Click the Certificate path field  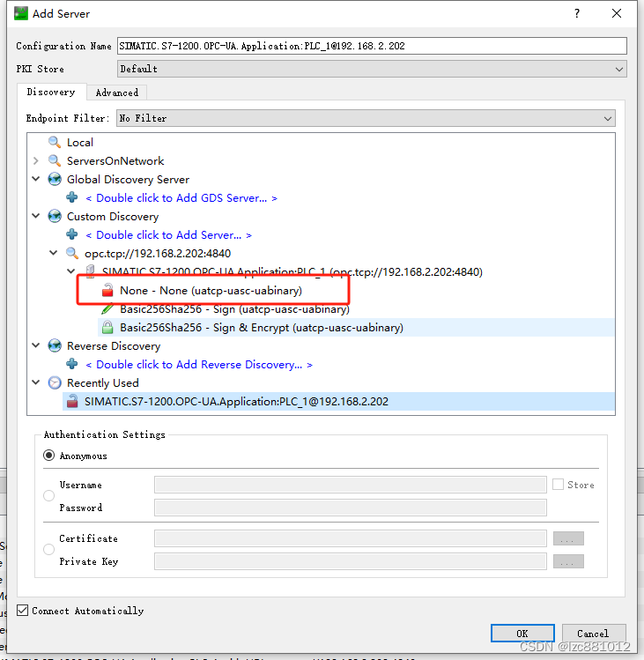351,538
